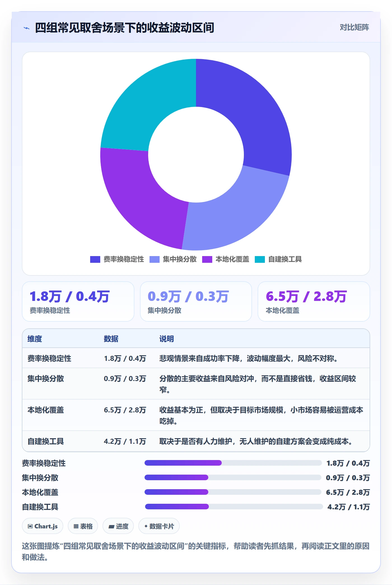The width and height of the screenshot is (392, 585).
Task: Click the Chart.js tag chip
Action: pos(43,526)
